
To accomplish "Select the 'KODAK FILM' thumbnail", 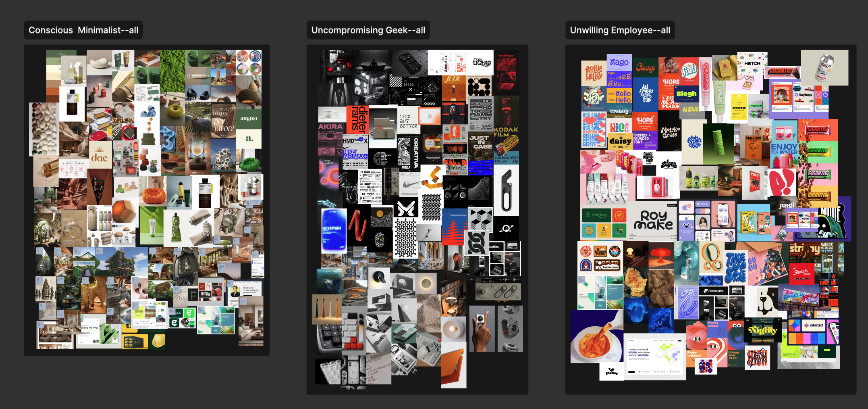I will click(x=506, y=132).
